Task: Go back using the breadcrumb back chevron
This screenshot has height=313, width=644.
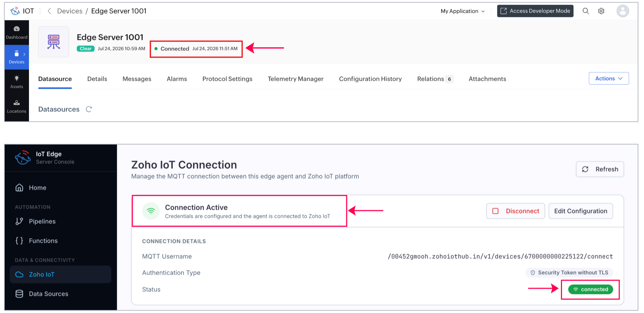Action: click(49, 11)
